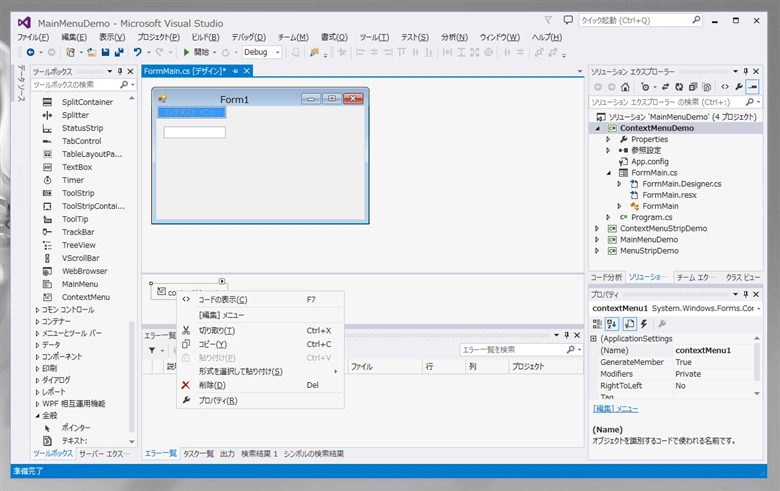Viewport: 780px width, 491px height.
Task: Select Program.cs in Solution Explorer
Action: (x=651, y=217)
